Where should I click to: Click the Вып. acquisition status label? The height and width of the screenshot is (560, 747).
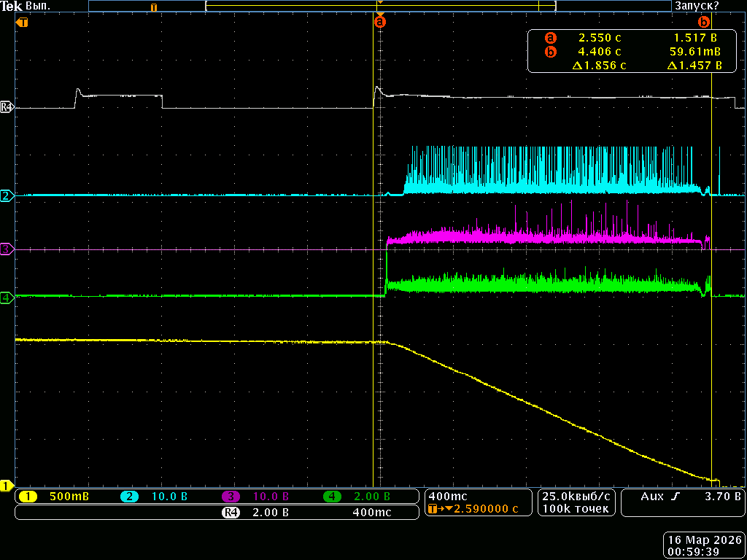click(x=38, y=6)
